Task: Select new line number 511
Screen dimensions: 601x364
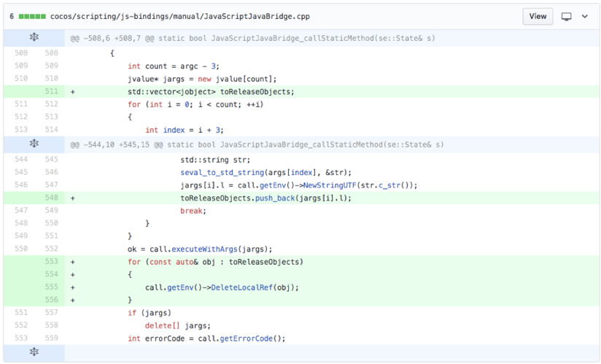Action: (50, 92)
